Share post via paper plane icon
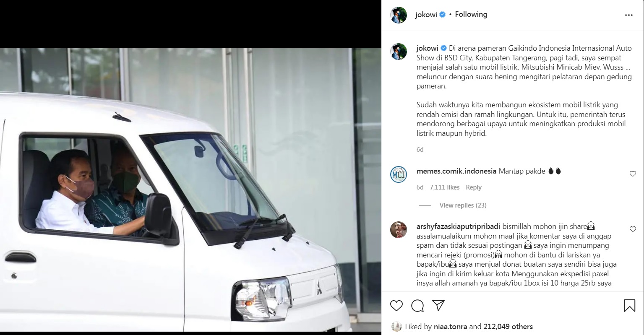Viewport: 644px width, 335px height. coord(438,305)
